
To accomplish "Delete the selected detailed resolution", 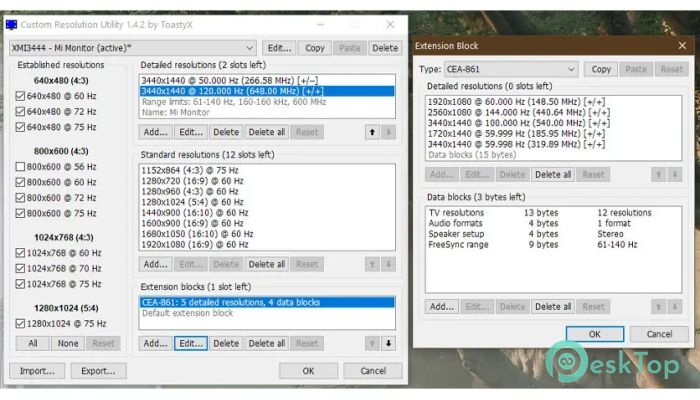I will click(x=226, y=132).
